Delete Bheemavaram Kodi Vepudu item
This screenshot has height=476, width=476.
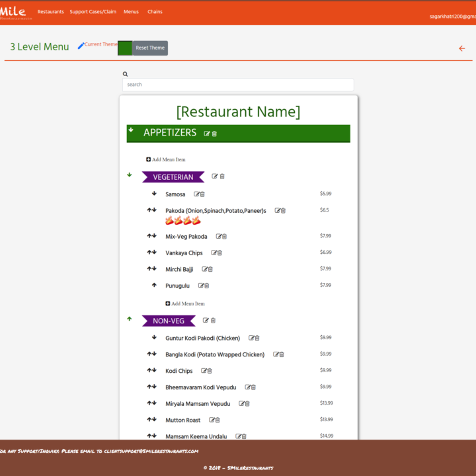tap(253, 387)
